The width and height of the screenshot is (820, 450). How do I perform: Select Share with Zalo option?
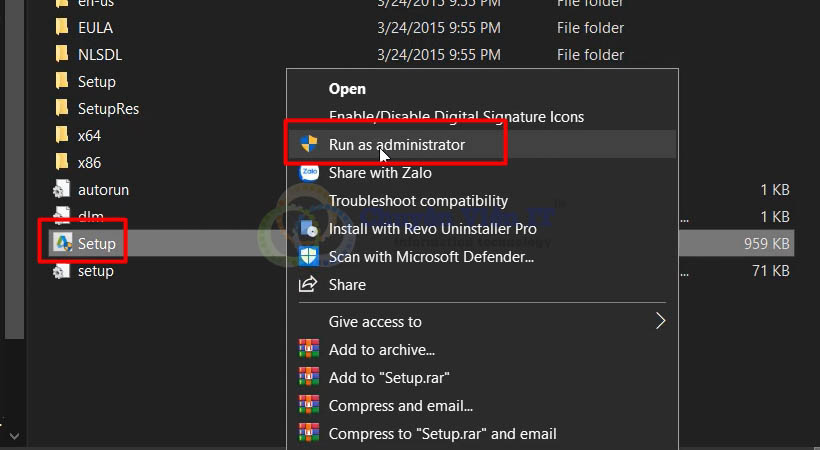(x=380, y=173)
